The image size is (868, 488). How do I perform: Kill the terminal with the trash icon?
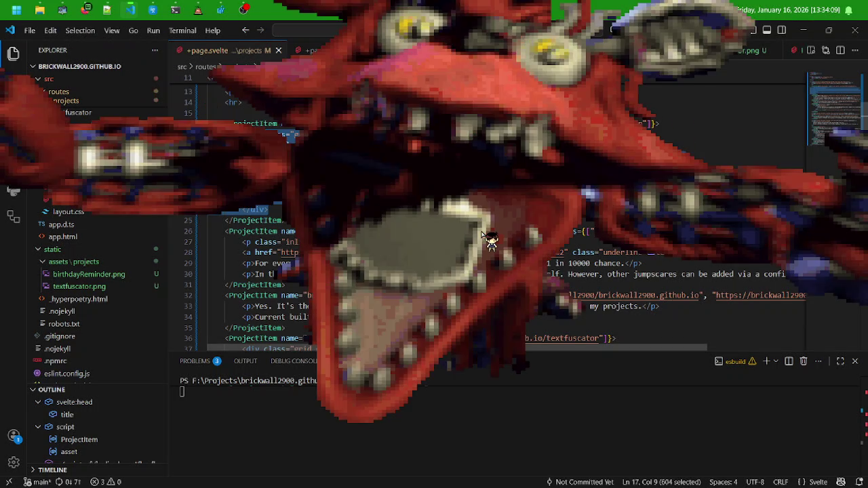point(804,361)
